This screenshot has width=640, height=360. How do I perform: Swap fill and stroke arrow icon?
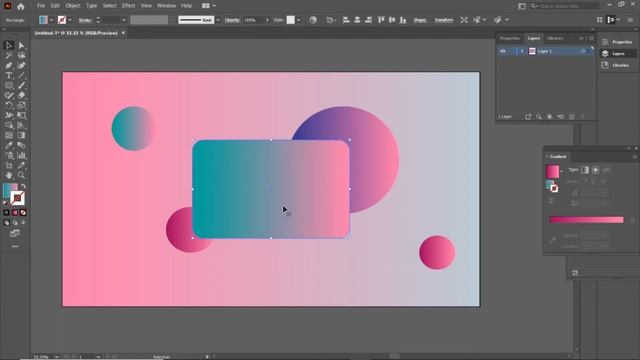coord(23,186)
